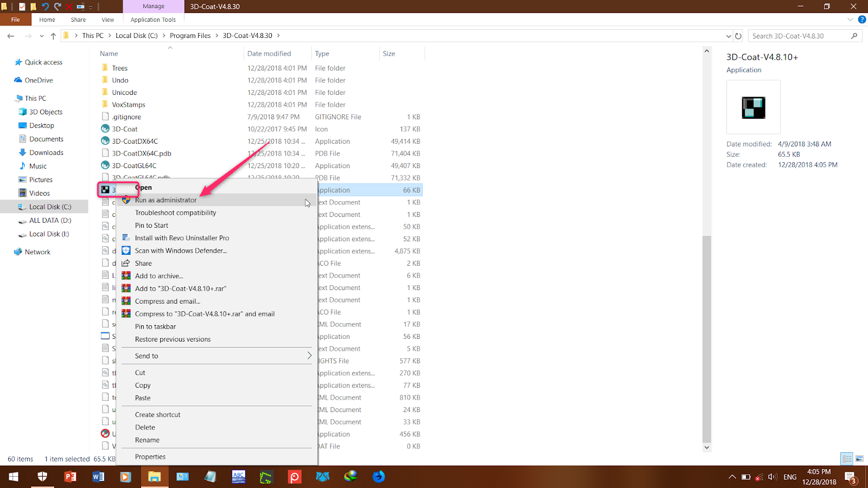Open the Windows Start menu
Image resolution: width=868 pixels, height=488 pixels.
pyautogui.click(x=14, y=477)
